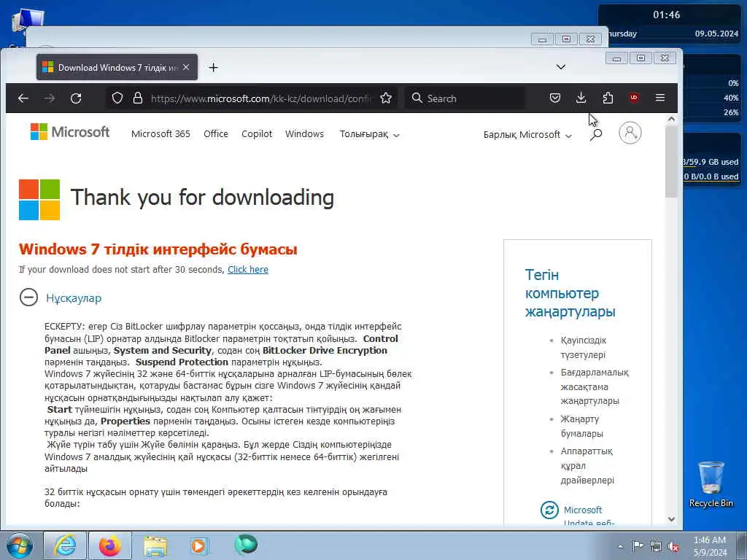747x560 pixels.
Task: Open Windows Explorer folder taskbar icon
Action: (x=155, y=546)
